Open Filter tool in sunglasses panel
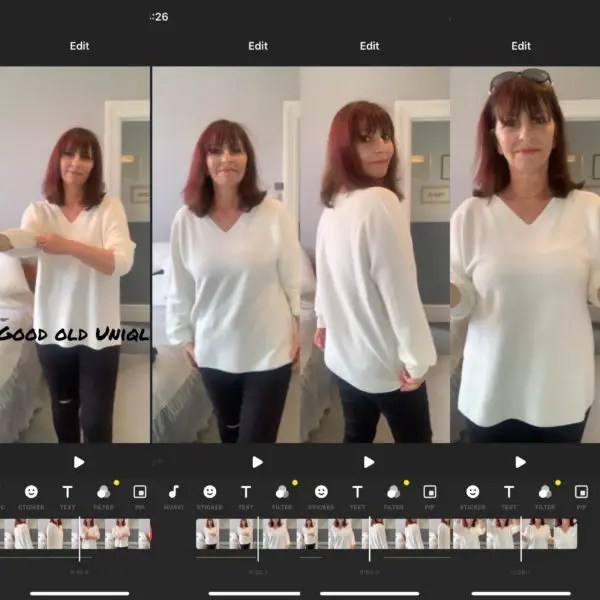600x600 pixels. pyautogui.click(x=545, y=492)
